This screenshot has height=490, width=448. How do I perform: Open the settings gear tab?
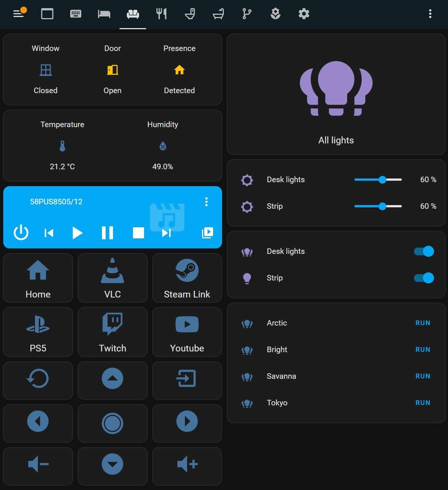coord(303,14)
